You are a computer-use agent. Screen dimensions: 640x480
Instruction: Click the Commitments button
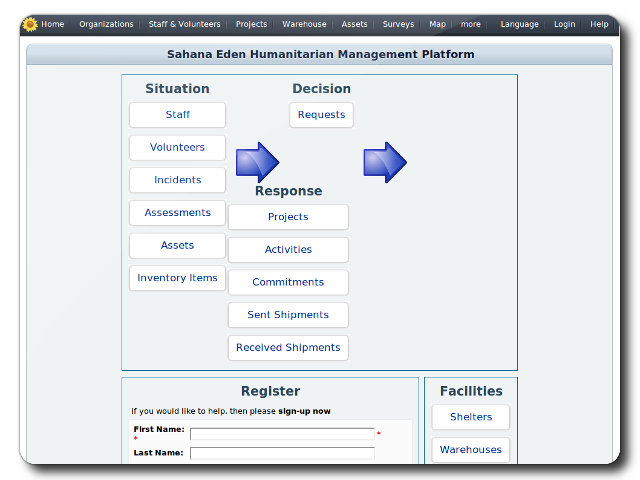(288, 282)
